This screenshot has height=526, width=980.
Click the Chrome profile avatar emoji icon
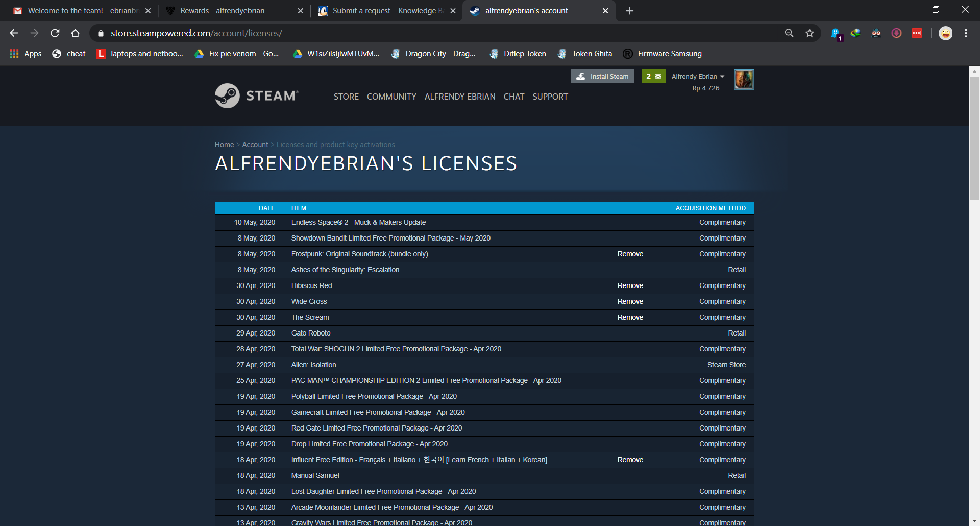coord(945,33)
